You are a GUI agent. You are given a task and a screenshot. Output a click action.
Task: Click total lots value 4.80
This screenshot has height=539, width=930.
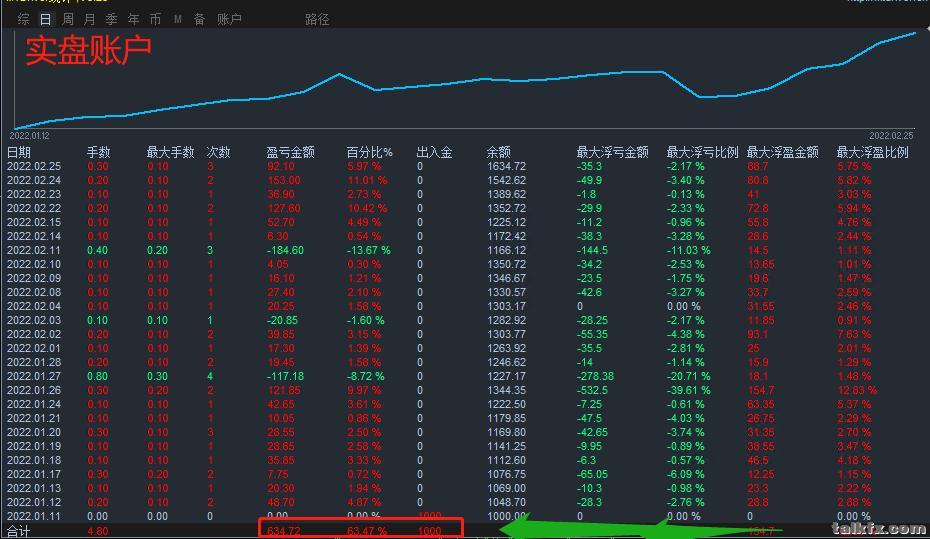(97, 531)
